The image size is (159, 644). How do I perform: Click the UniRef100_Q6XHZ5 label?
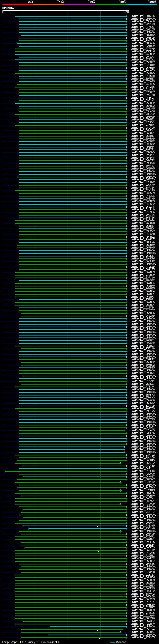pyautogui.click(x=143, y=68)
